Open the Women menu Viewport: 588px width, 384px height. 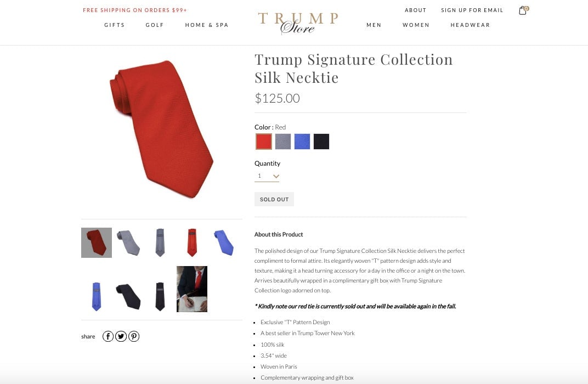[x=416, y=25]
